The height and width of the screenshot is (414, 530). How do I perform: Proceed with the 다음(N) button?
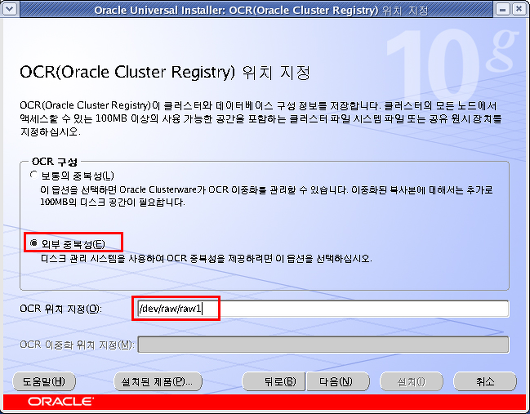[338, 382]
